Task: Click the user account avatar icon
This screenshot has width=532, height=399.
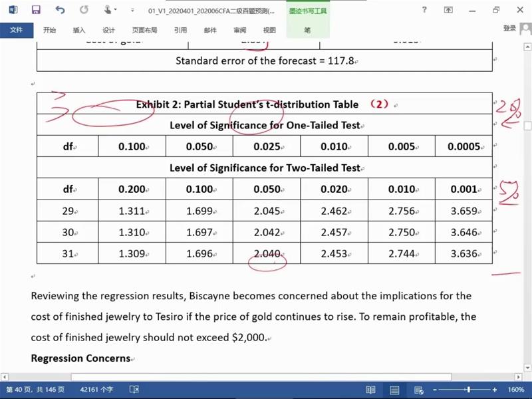Action: coord(525,29)
